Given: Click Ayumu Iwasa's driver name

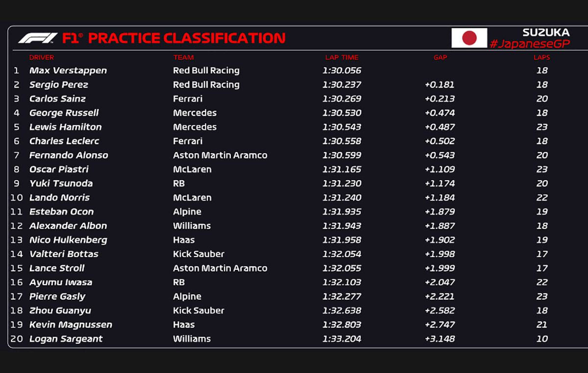Looking at the screenshot, I should point(61,282).
